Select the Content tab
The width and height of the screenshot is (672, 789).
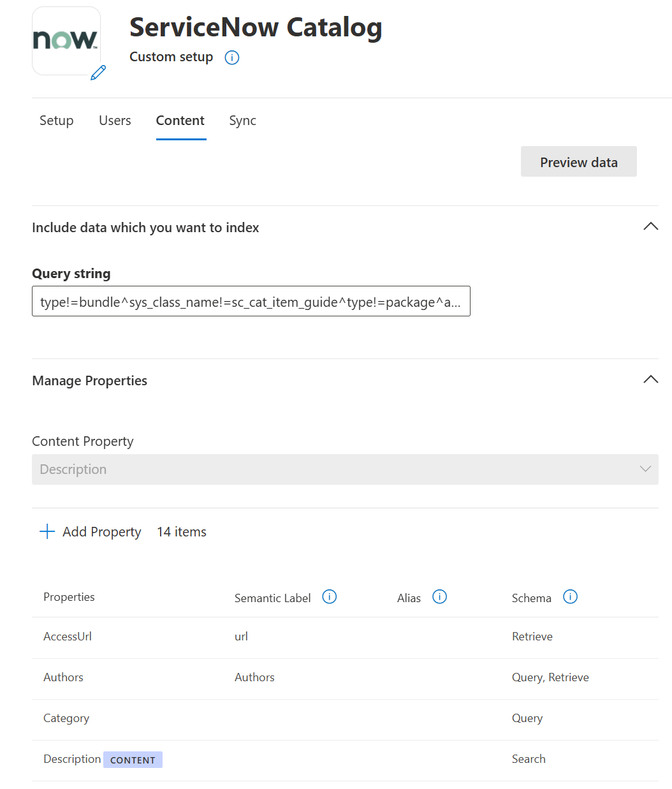(180, 121)
